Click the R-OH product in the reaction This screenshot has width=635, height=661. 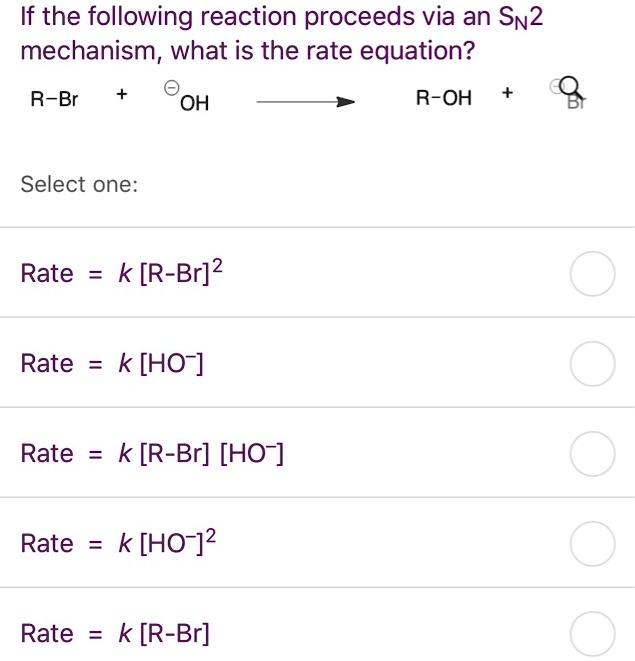pyautogui.click(x=444, y=98)
